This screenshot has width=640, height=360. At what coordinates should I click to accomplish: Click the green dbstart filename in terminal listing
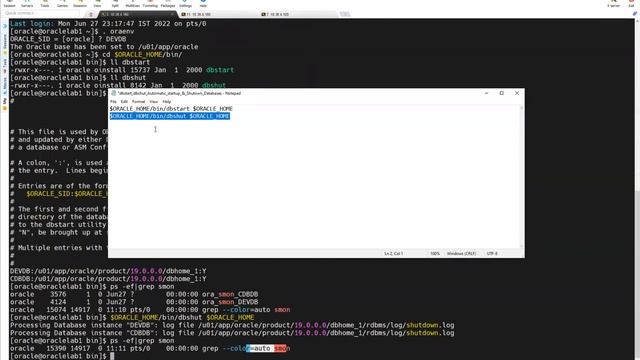point(220,70)
